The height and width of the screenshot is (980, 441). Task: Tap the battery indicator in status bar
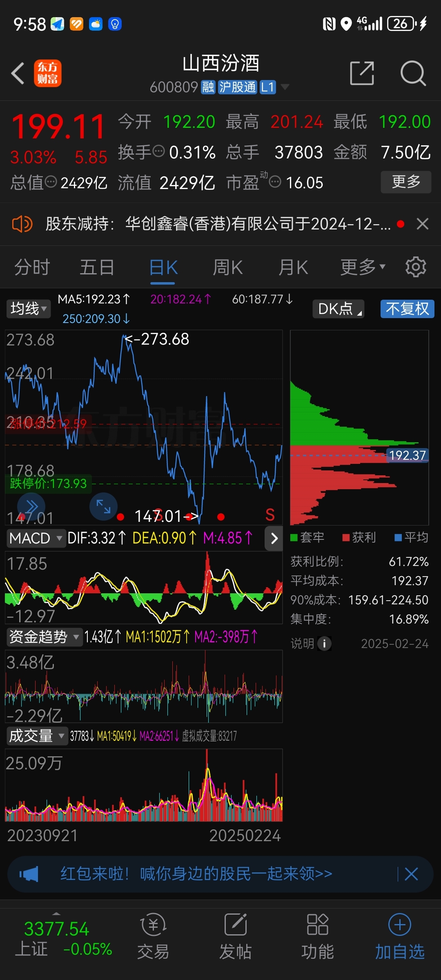click(402, 24)
